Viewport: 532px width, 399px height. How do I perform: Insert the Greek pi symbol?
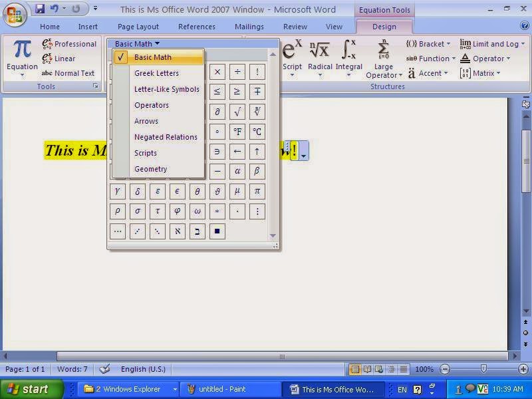[257, 192]
